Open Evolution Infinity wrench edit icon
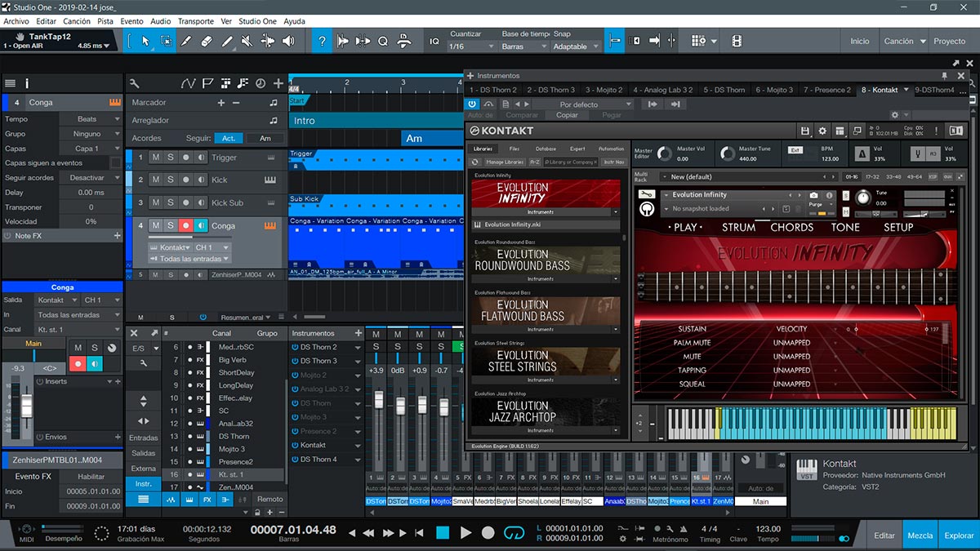The height and width of the screenshot is (551, 980). tap(648, 195)
